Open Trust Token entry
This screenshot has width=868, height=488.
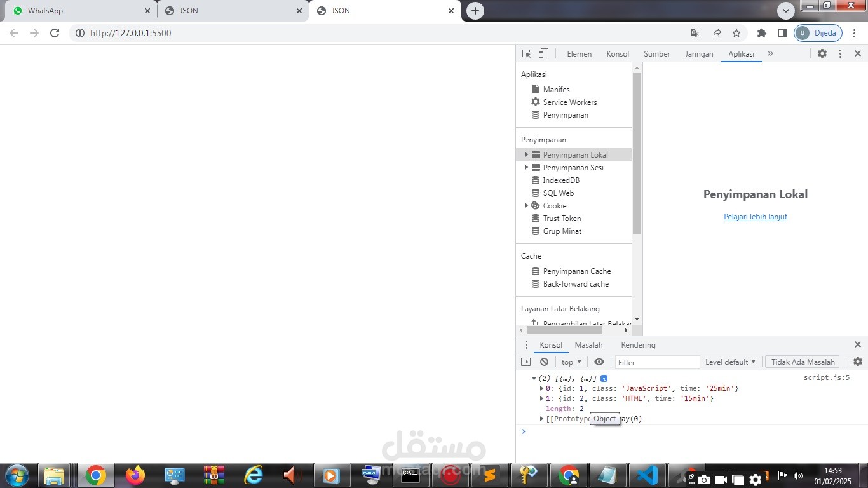562,219
